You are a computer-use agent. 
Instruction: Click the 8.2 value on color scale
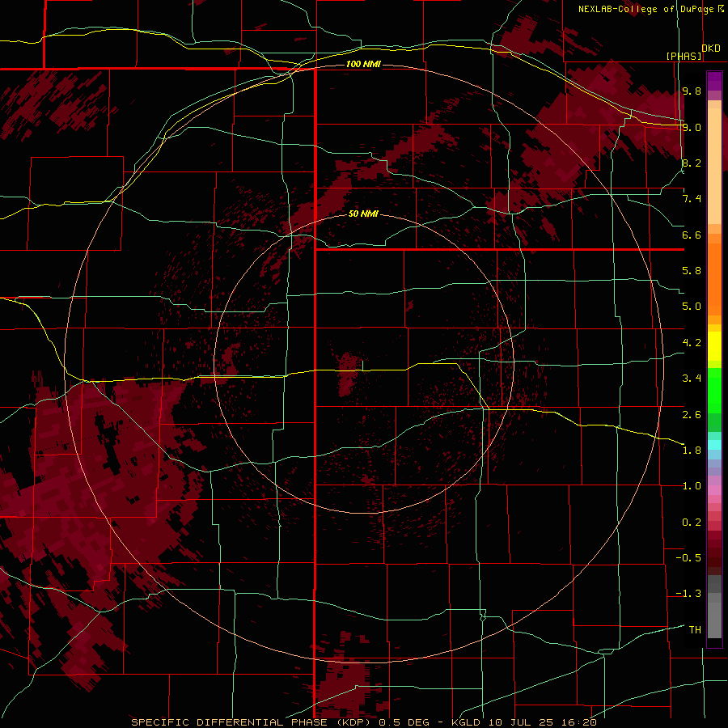[692, 163]
